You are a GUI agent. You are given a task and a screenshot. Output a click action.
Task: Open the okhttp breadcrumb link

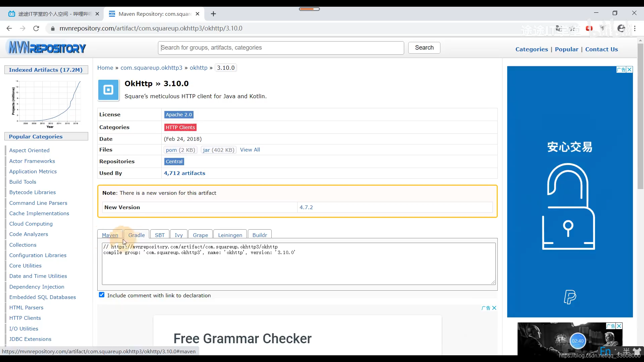(199, 68)
